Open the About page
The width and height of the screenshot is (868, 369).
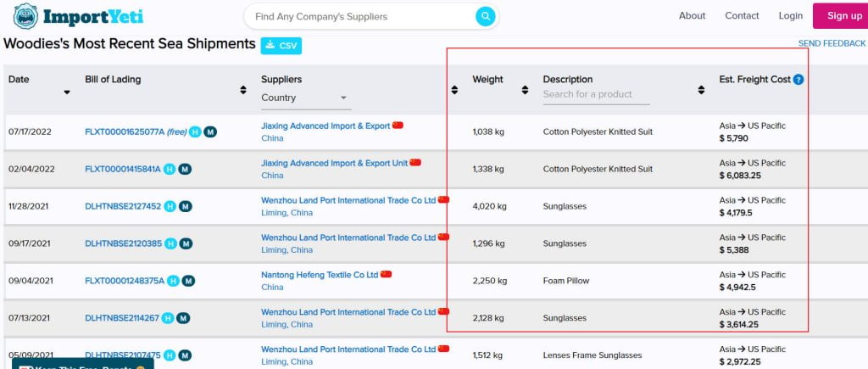tap(692, 16)
